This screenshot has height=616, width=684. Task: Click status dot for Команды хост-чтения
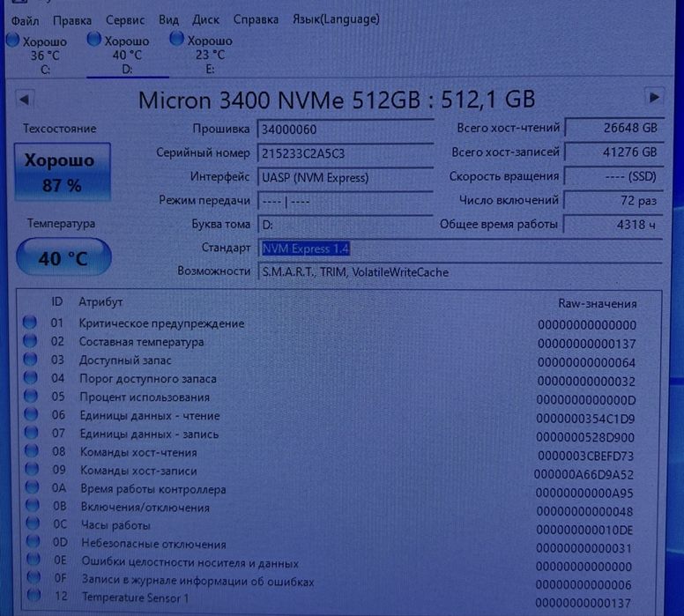pyautogui.click(x=32, y=450)
